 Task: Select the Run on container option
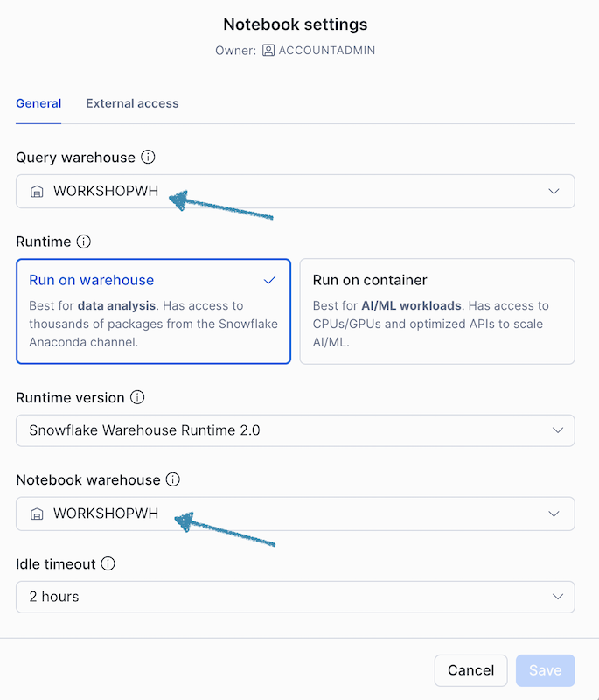tap(436, 311)
